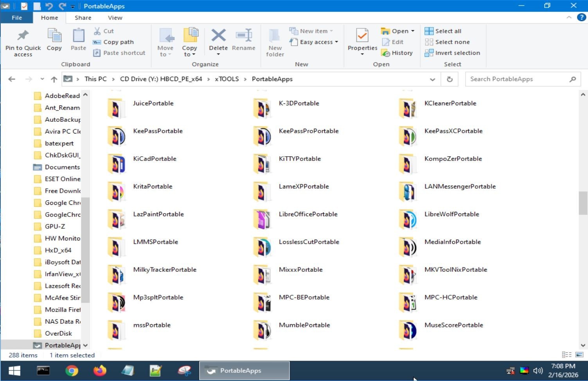
Task: Launch Firefox from the taskbar
Action: point(100,370)
